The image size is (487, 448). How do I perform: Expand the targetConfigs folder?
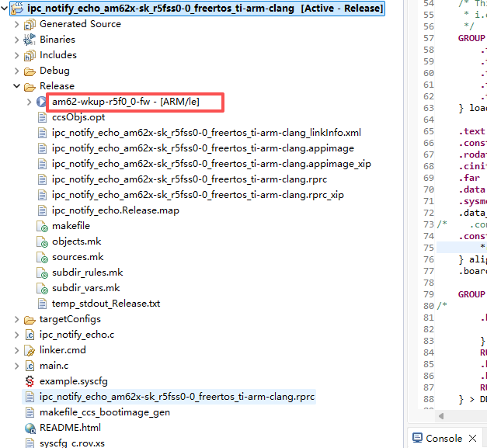[x=17, y=319]
